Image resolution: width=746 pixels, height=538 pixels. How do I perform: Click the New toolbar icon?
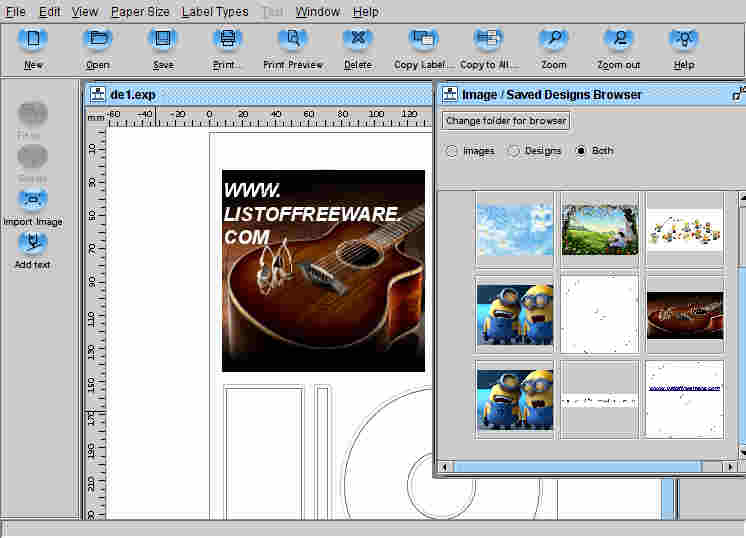[32, 39]
